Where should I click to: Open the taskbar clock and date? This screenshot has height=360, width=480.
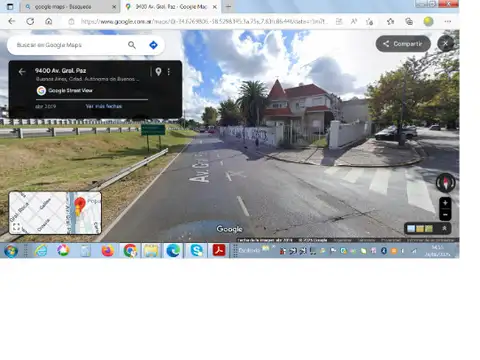click(x=438, y=251)
